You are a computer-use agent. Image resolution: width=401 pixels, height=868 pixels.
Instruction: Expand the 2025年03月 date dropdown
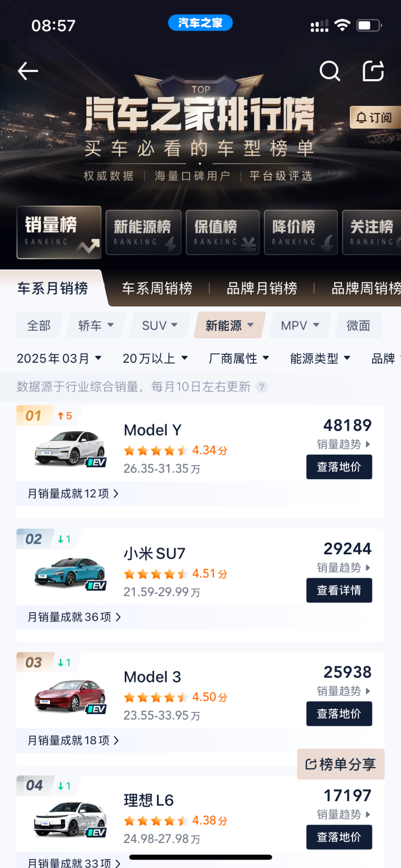[x=59, y=358]
